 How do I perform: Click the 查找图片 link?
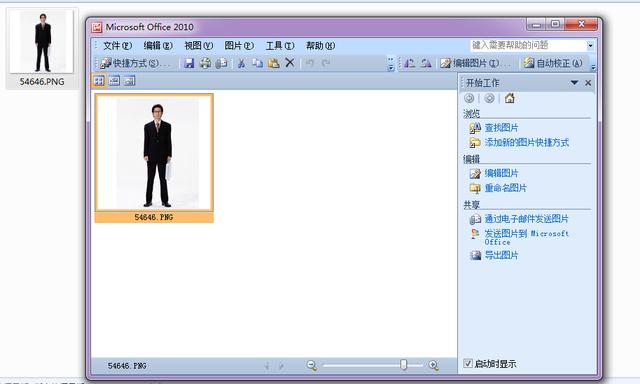[x=501, y=128]
